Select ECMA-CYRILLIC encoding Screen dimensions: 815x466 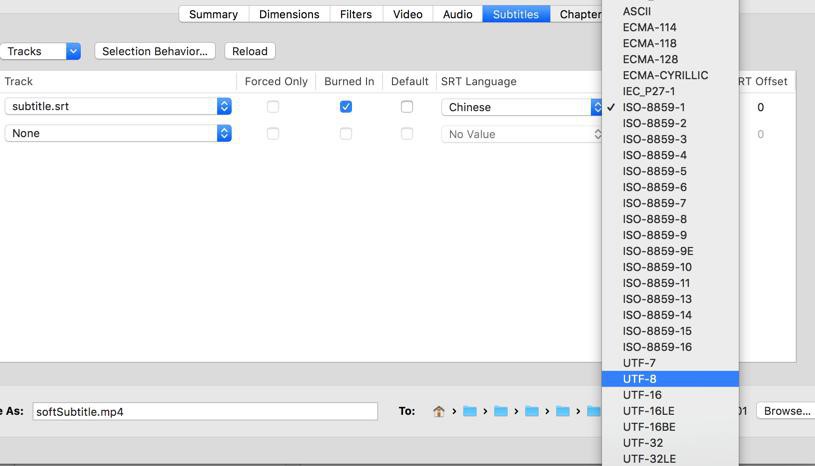(670, 75)
